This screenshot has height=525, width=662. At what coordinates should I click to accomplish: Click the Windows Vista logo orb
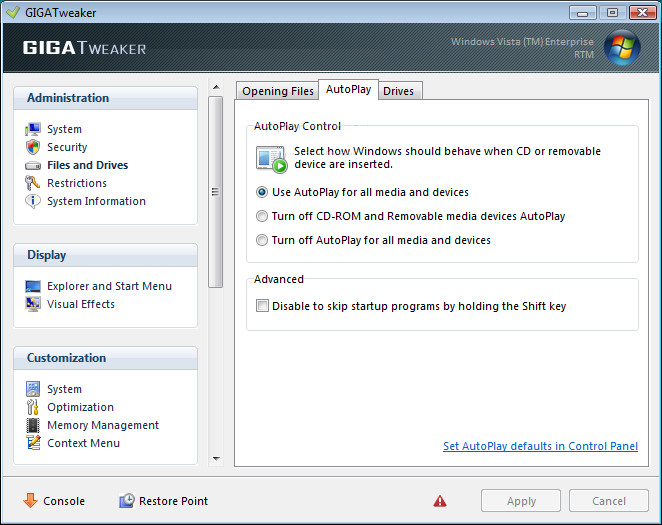point(622,47)
